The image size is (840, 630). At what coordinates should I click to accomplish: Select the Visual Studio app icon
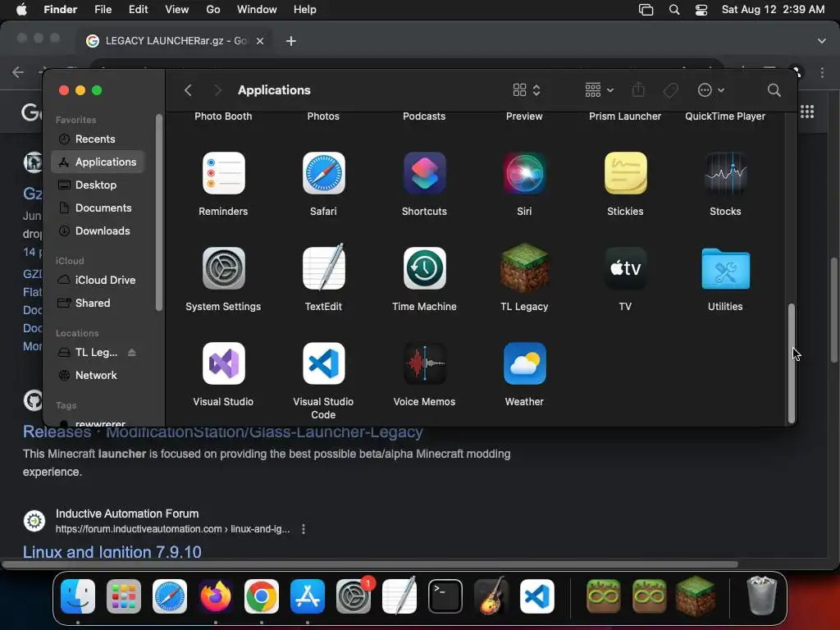(223, 363)
